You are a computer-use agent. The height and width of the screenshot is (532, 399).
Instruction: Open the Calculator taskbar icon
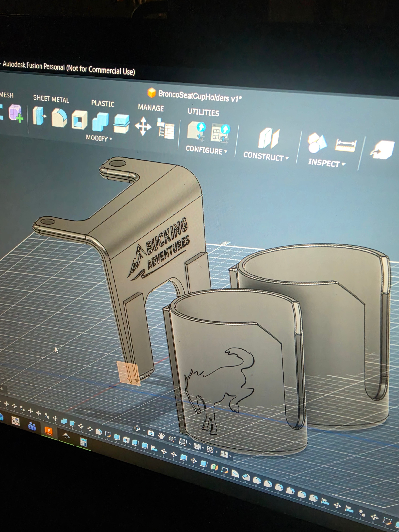[x=83, y=442]
